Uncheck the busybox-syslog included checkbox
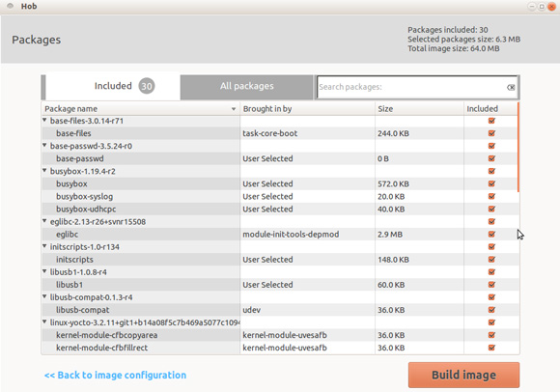Screen dimensions: 560x392 (x=491, y=196)
